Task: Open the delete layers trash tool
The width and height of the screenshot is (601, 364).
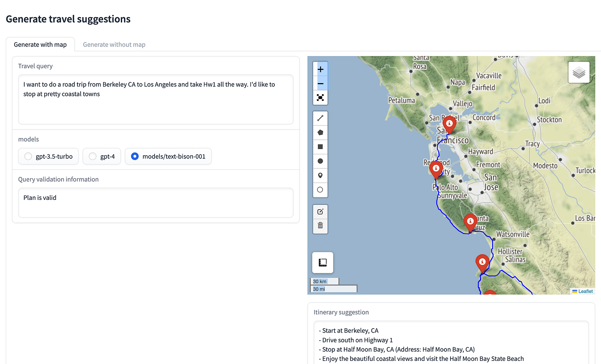Action: pyautogui.click(x=320, y=226)
